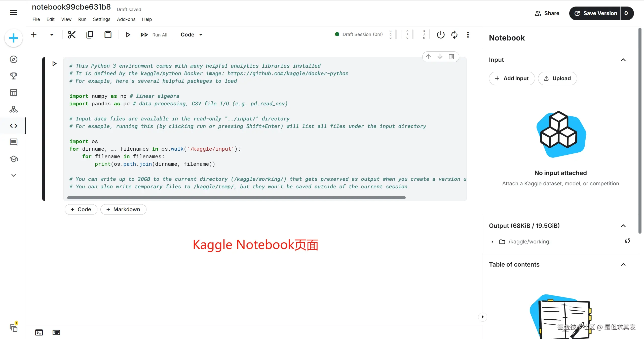Screen dimensions: 644x339
Task: Run the current cell from the toolbar
Action: (128, 35)
